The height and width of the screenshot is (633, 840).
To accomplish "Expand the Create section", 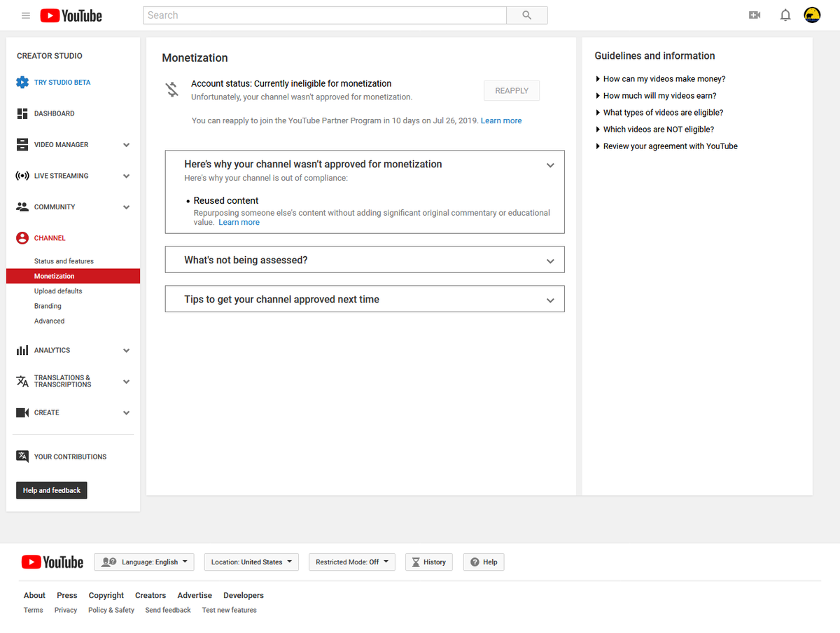I will coord(127,413).
